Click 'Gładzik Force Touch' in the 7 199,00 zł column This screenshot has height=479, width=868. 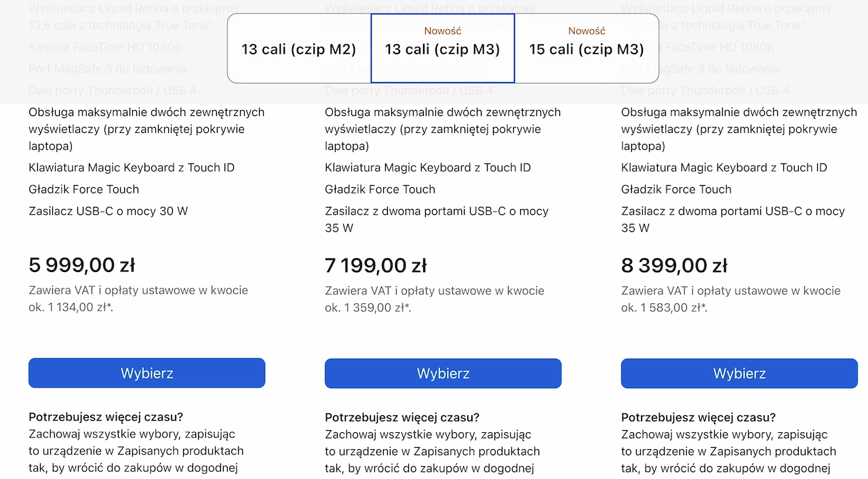pyautogui.click(x=380, y=189)
